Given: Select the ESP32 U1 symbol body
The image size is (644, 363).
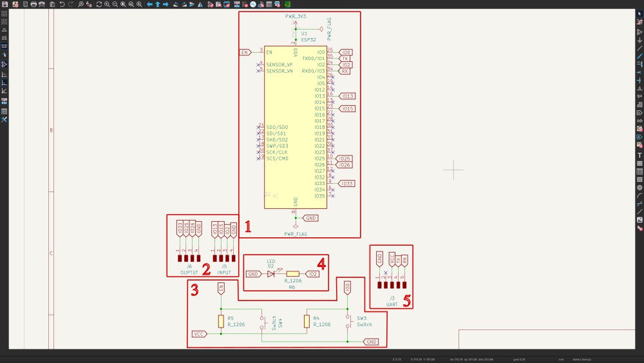Looking at the screenshot, I should pos(296,127).
